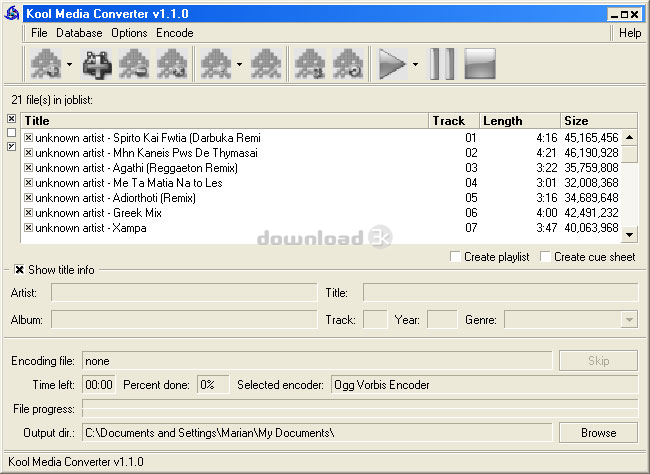Click the Track number input field
This screenshot has height=474, width=650.
pyautogui.click(x=375, y=319)
